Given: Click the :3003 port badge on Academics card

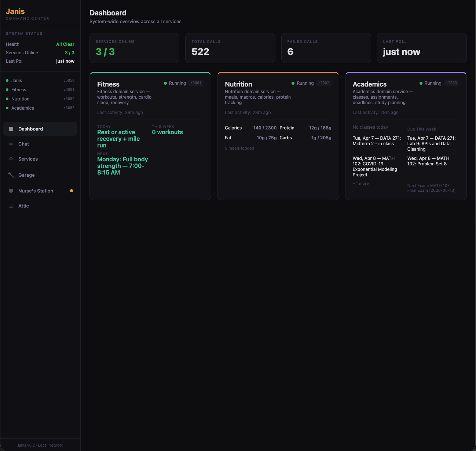Looking at the screenshot, I should [x=451, y=83].
